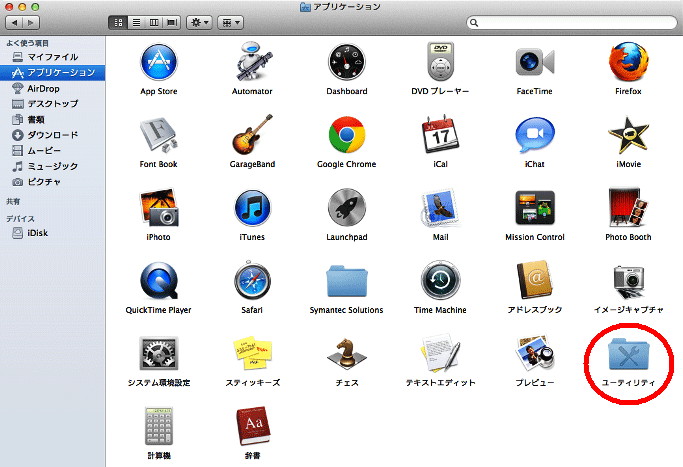
Task: Click the Photo Booth icon
Action: pyautogui.click(x=628, y=207)
